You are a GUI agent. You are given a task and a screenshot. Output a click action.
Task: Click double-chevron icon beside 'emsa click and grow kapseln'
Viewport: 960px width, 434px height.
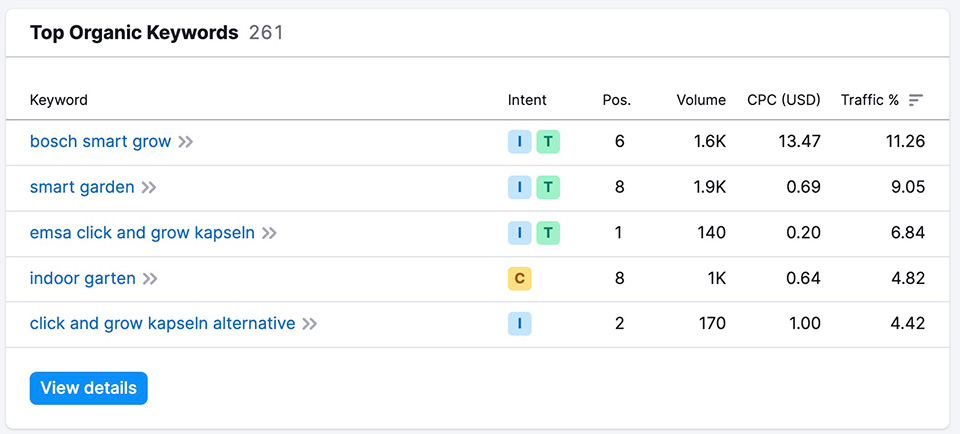tap(269, 233)
